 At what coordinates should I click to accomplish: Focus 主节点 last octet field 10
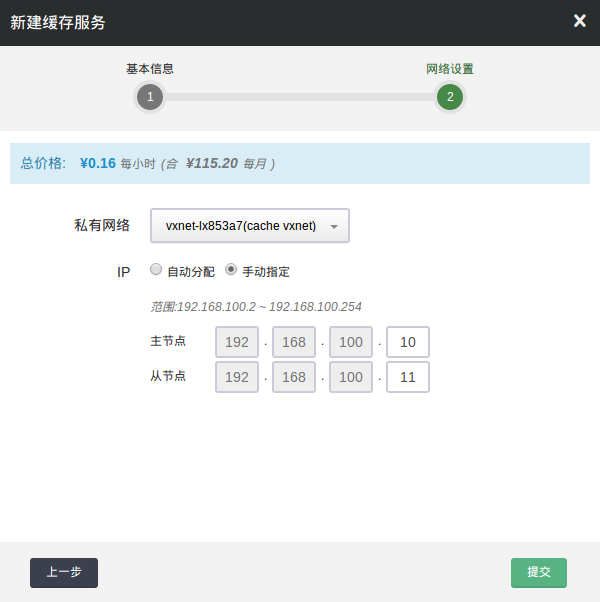pos(408,342)
